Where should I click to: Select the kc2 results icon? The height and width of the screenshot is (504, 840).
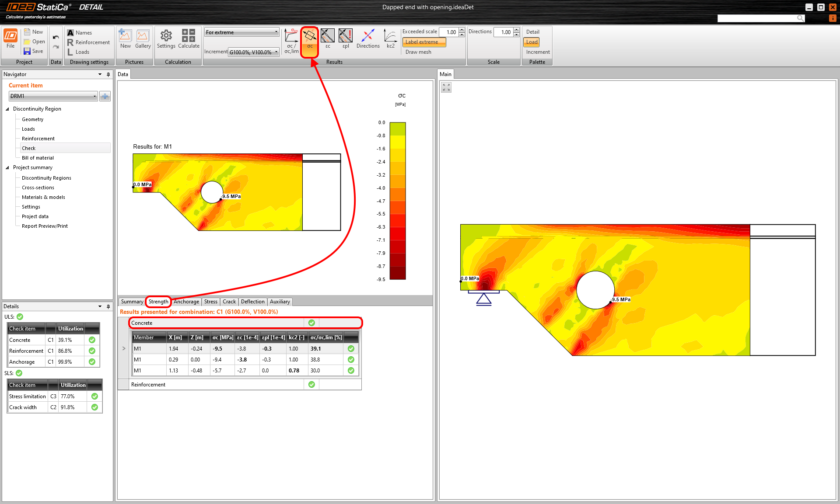tap(390, 39)
